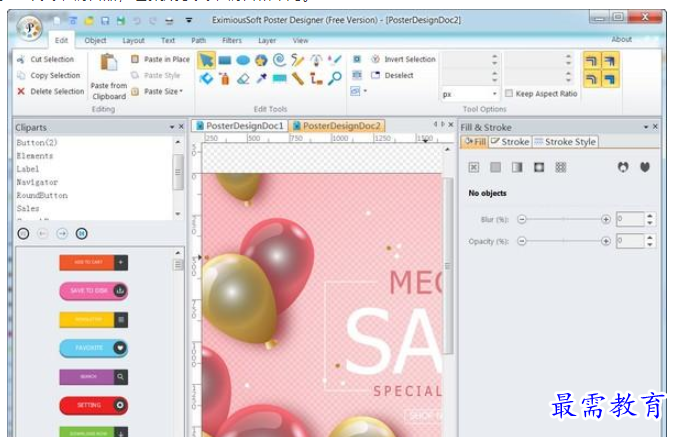Viewport: 673px width, 437px height.
Task: Select the Zoom magnifier tool
Action: (335, 79)
